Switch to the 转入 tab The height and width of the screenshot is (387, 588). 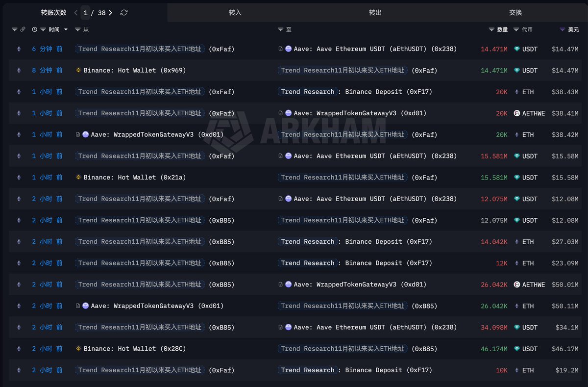point(235,13)
